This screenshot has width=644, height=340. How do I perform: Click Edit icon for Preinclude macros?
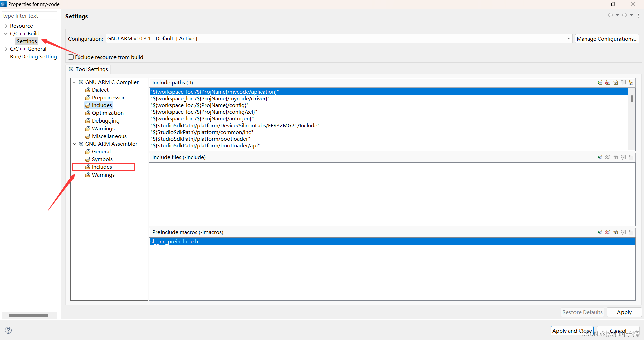tap(616, 232)
